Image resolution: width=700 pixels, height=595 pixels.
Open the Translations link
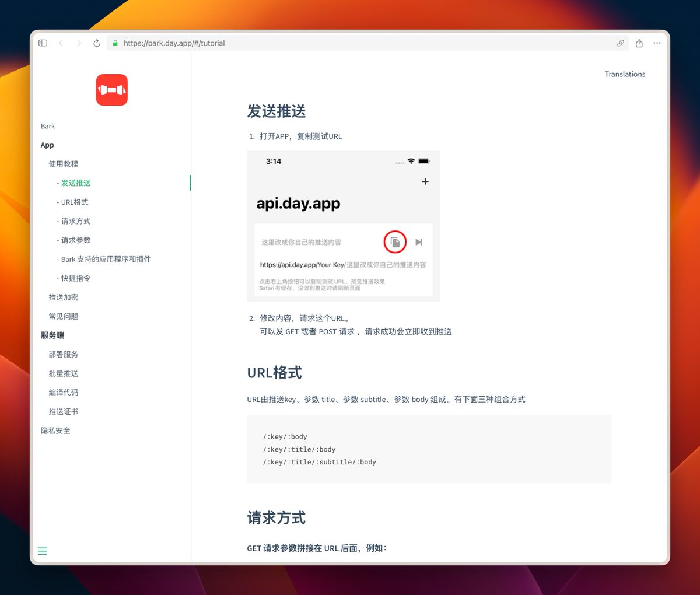625,74
